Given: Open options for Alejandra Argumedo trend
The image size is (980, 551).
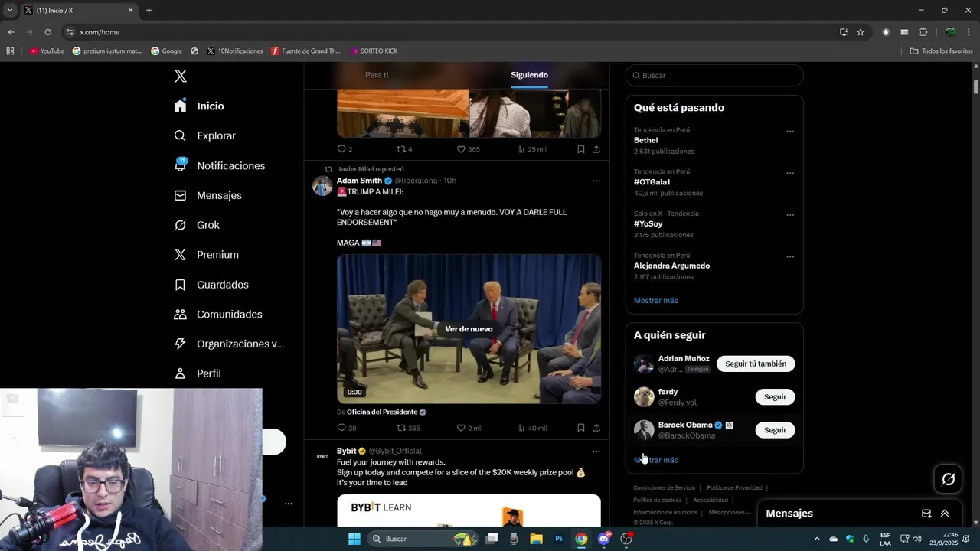Looking at the screenshot, I should click(790, 257).
